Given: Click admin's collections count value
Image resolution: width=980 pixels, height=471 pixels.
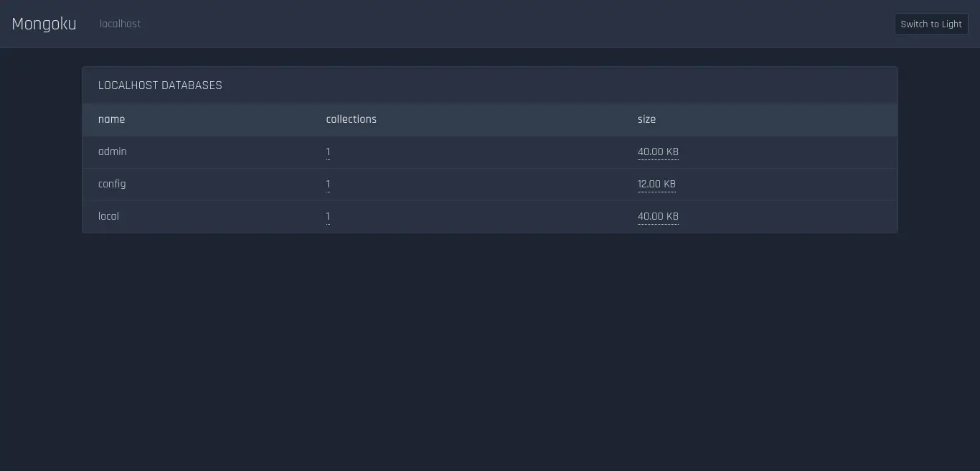Looking at the screenshot, I should (x=328, y=151).
